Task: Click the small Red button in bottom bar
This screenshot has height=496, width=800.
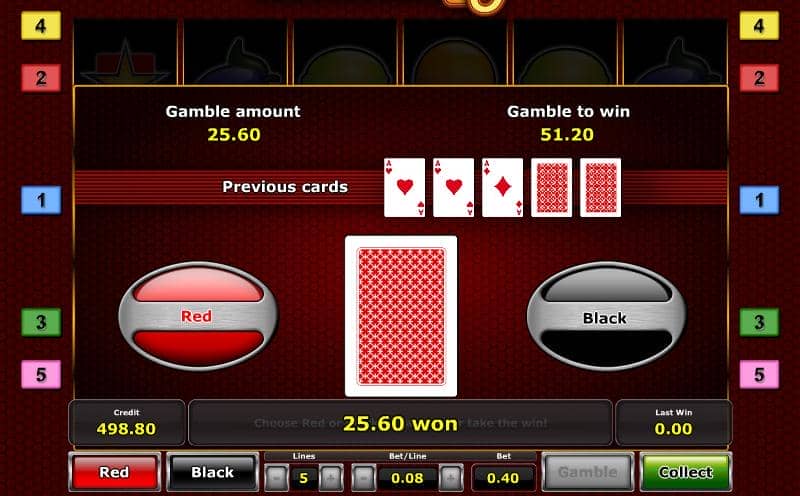Action: tap(114, 472)
